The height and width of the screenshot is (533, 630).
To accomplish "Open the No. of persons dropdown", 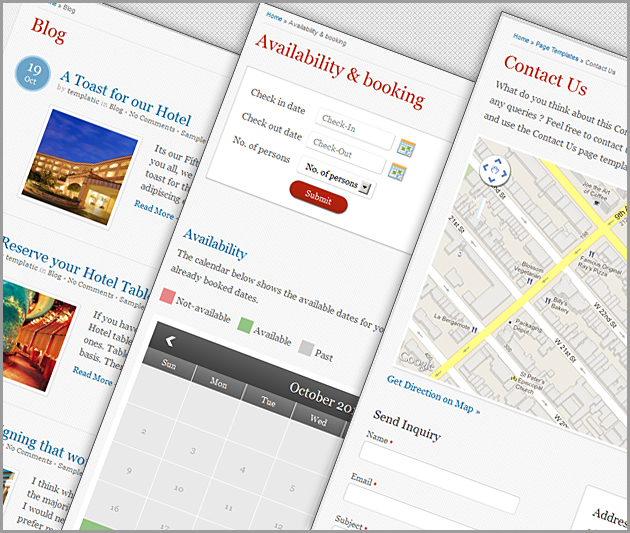I will [337, 177].
